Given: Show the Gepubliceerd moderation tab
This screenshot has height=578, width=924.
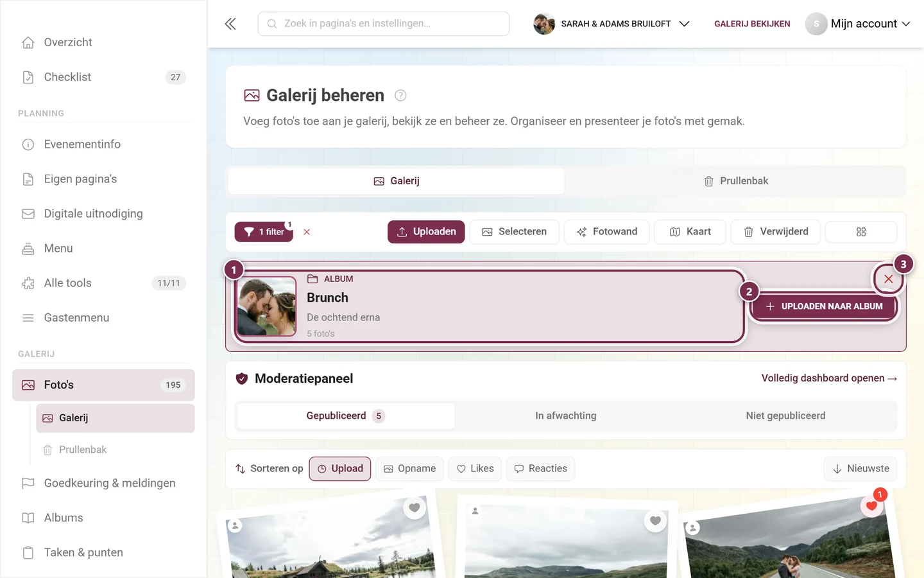Looking at the screenshot, I should click(346, 416).
